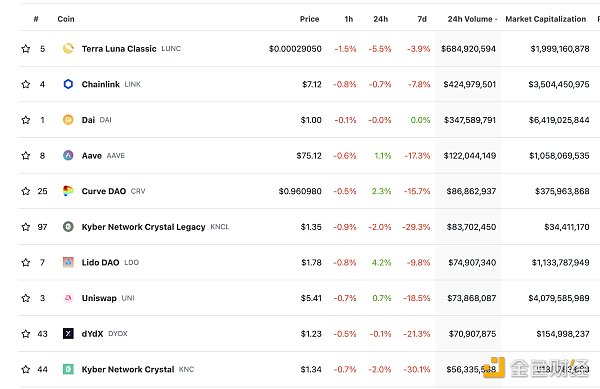Viewport: 600px width, 389px height.
Task: Click the Chainlink hexagon logo icon
Action: (68, 84)
